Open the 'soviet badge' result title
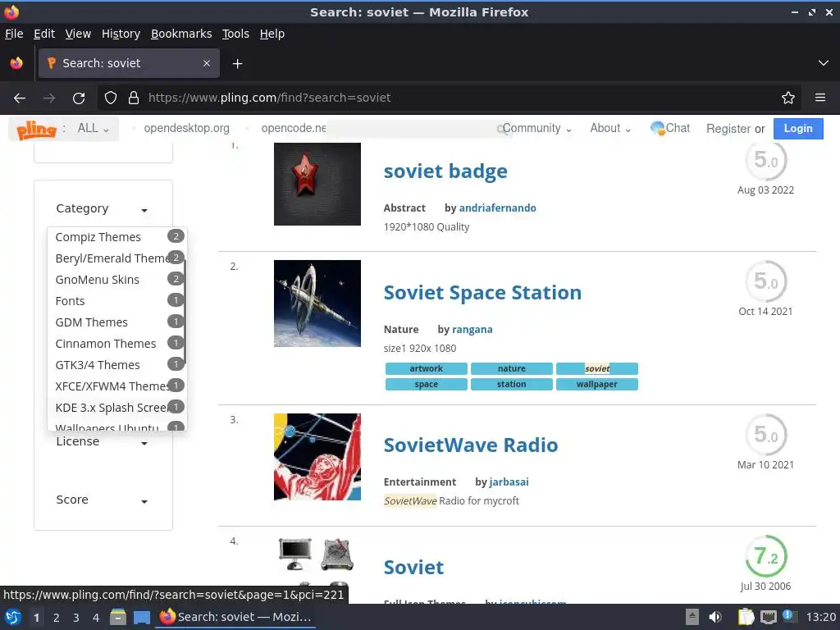Screen dimensions: 840x630 [x=445, y=171]
